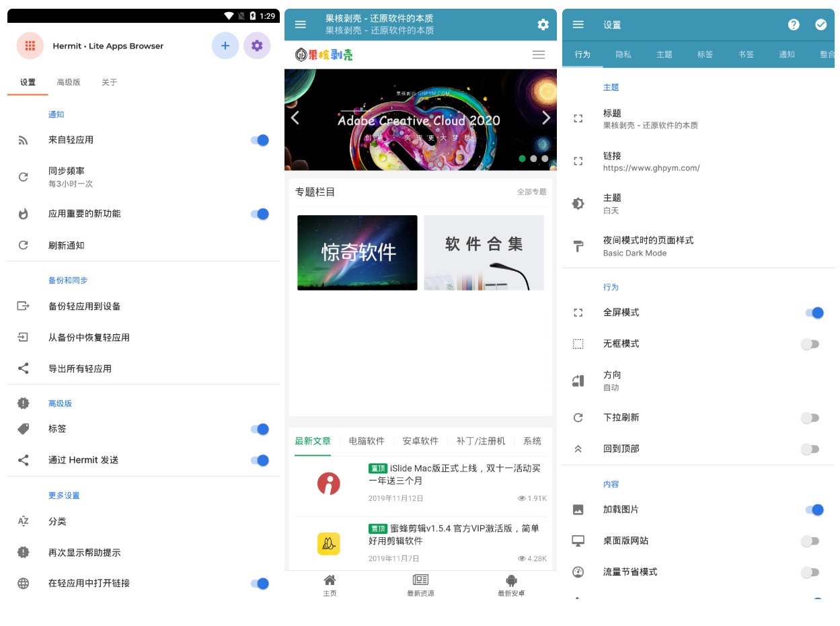Switch to the 高级版 tab
This screenshot has width=840, height=626.
pyautogui.click(x=69, y=82)
